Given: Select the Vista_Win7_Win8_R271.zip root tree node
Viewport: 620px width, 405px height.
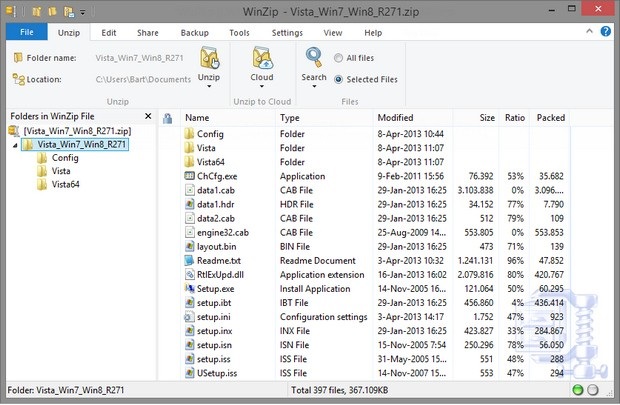Looking at the screenshot, I should (77, 131).
